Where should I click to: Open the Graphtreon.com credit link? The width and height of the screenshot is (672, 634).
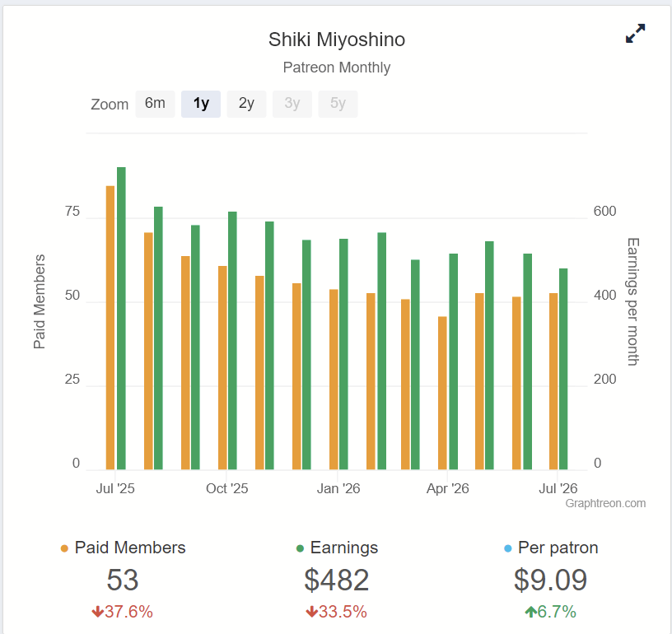click(x=605, y=503)
